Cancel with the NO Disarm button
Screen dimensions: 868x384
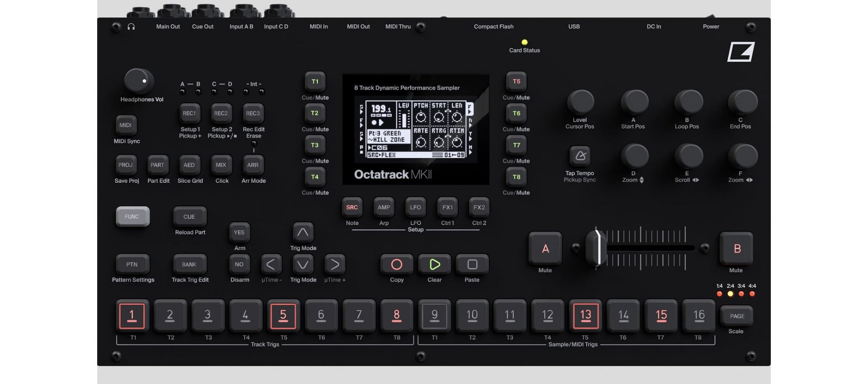click(239, 264)
